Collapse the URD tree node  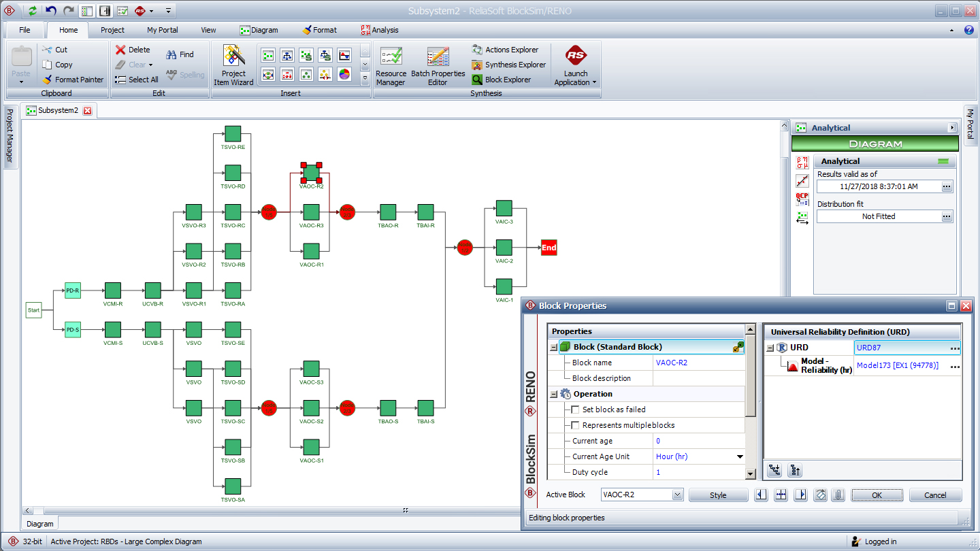pos(770,348)
